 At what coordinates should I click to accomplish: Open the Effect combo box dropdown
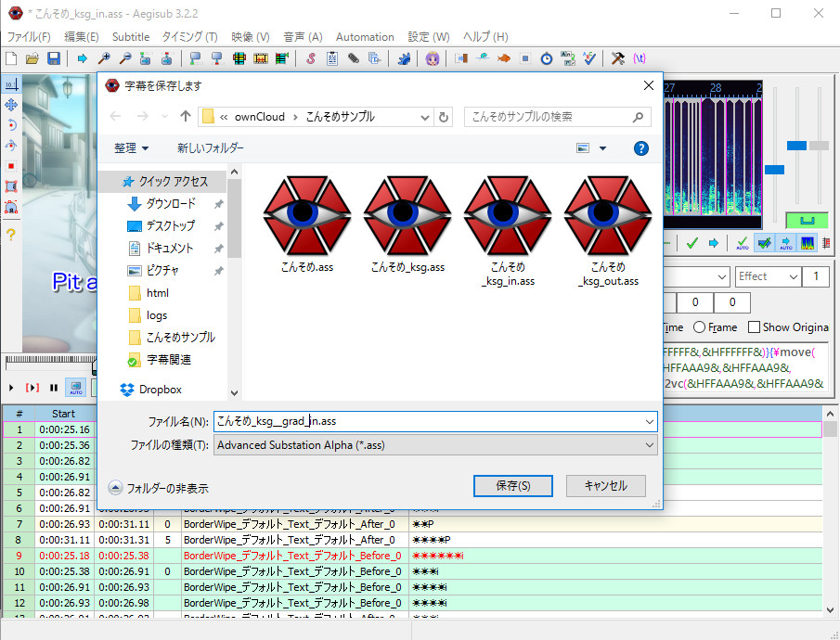tap(794, 277)
